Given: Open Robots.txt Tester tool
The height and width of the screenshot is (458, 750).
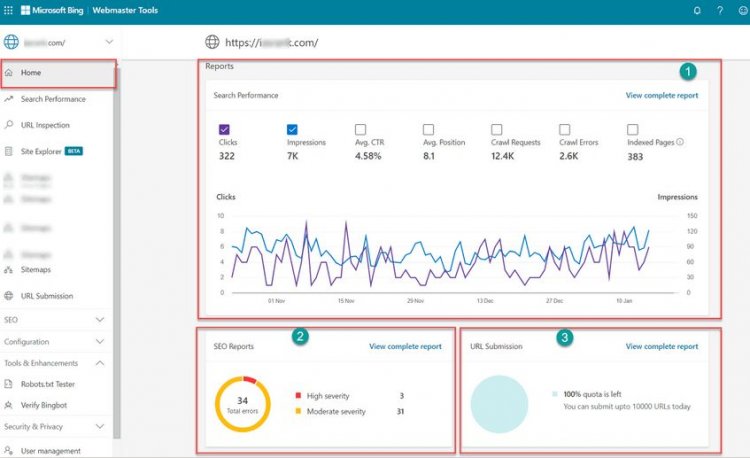Looking at the screenshot, I should tap(48, 384).
